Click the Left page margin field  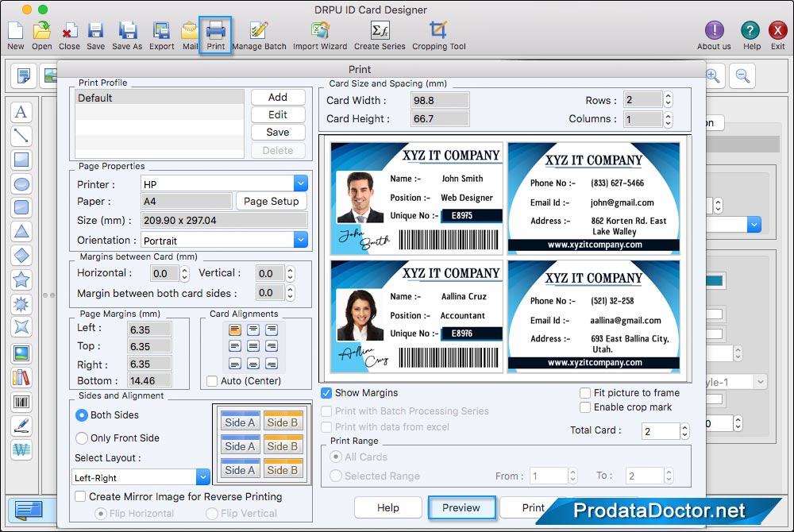tap(149, 330)
